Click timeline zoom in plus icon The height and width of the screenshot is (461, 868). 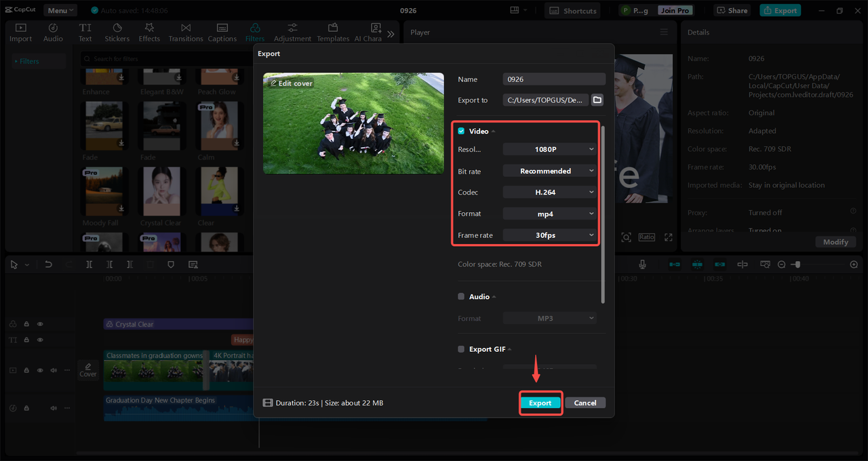[854, 264]
